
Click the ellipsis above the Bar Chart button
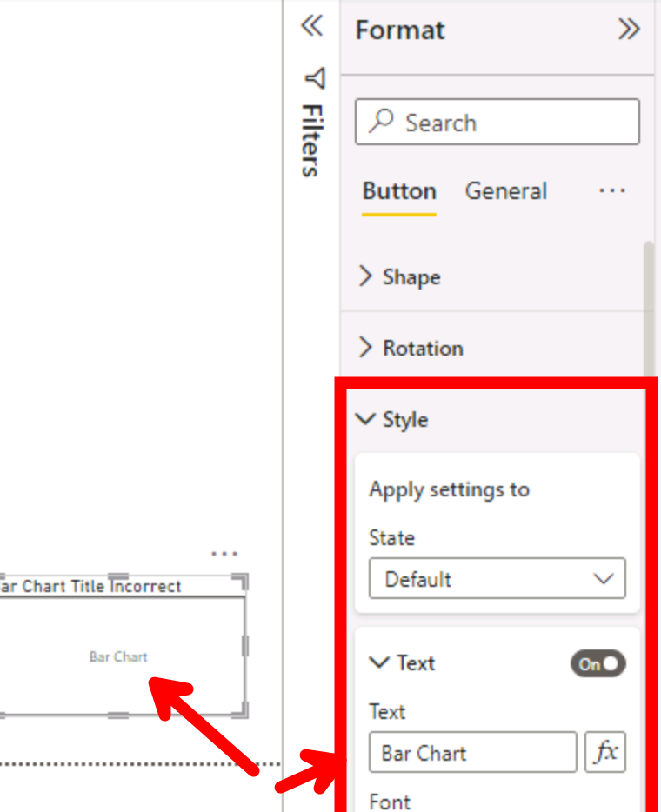(x=225, y=554)
